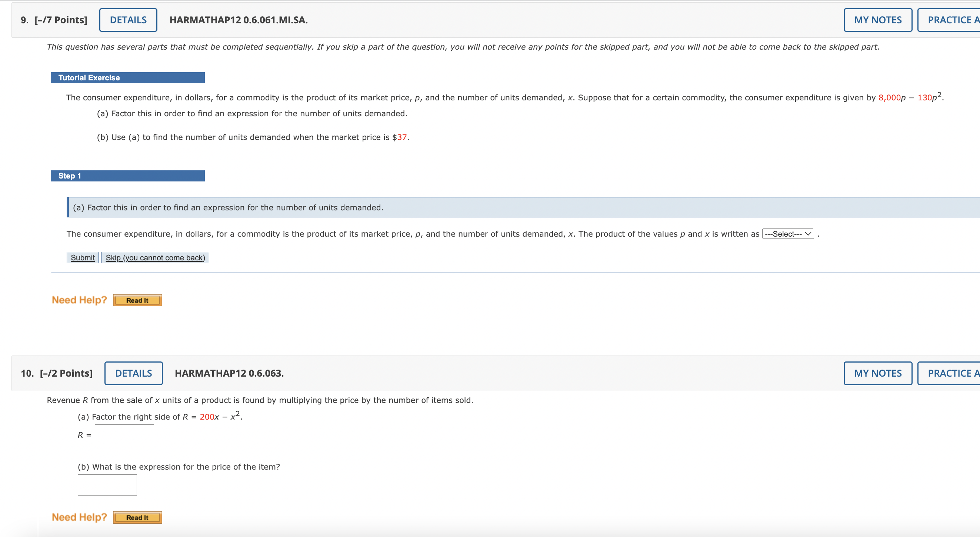Click the R = answer input field
The image size is (980, 537).
pyautogui.click(x=124, y=435)
